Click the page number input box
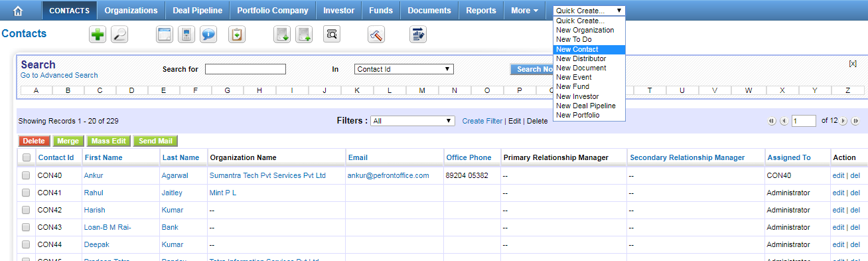The height and width of the screenshot is (261, 868). [804, 121]
